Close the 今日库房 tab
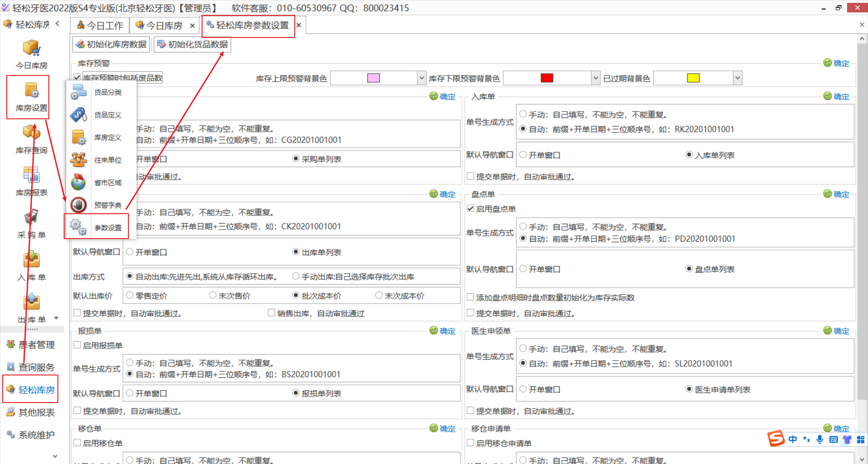The width and height of the screenshot is (868, 464). [x=193, y=26]
